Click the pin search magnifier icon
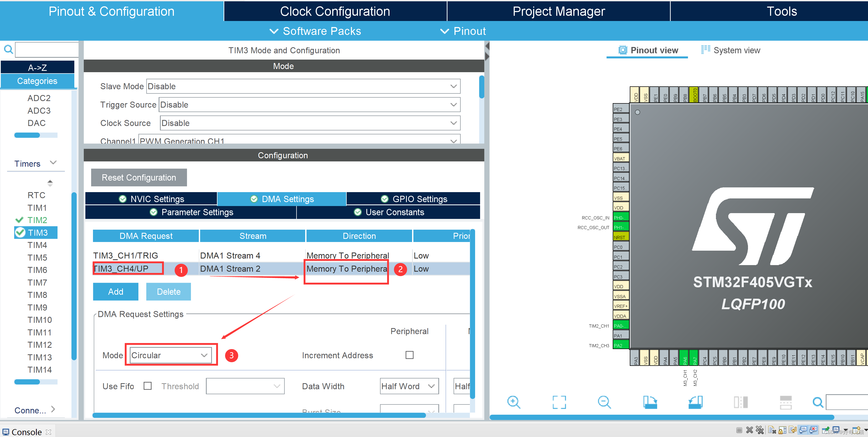The width and height of the screenshot is (868, 437). (x=818, y=402)
